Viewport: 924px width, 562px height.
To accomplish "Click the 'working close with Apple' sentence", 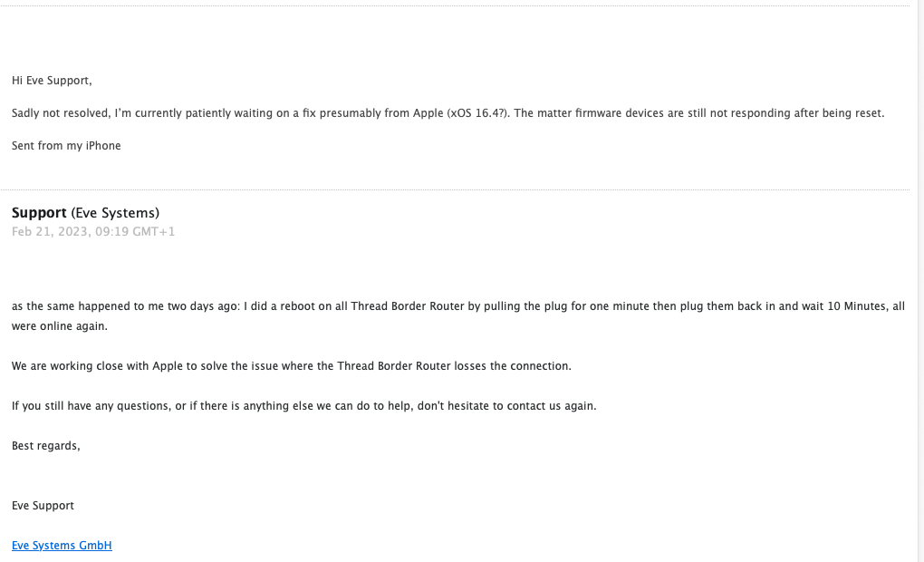I will pos(292,366).
